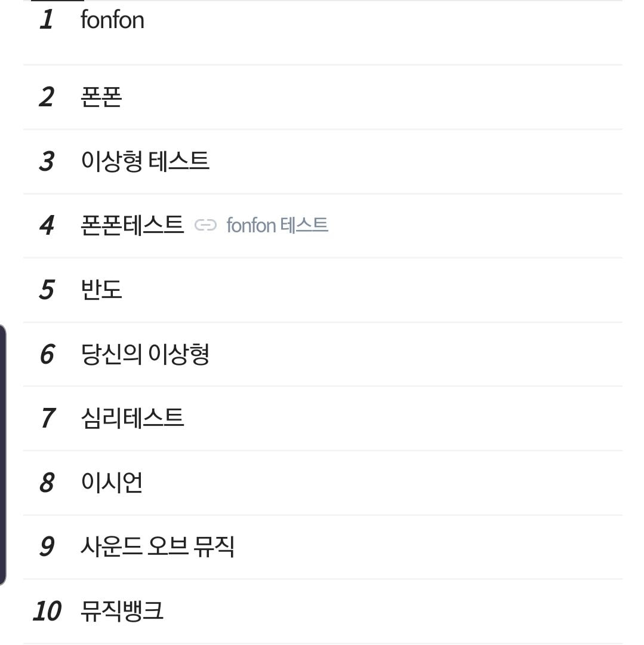
Task: Open the related term fonfon 테스트
Action: pos(277,226)
